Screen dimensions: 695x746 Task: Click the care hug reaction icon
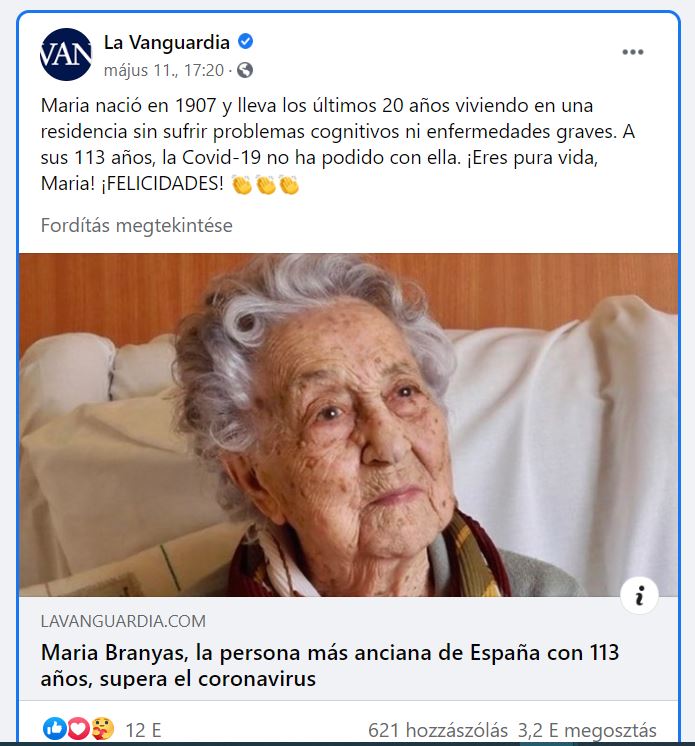102,728
